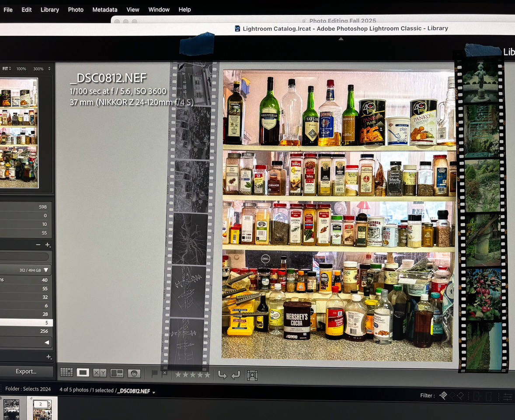Set Navigator zoom to 100%
The height and width of the screenshot is (420, 515).
pyautogui.click(x=21, y=69)
